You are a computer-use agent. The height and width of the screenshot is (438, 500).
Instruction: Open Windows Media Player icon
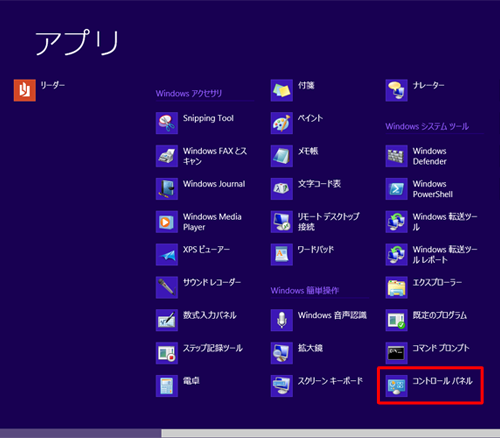point(167,222)
